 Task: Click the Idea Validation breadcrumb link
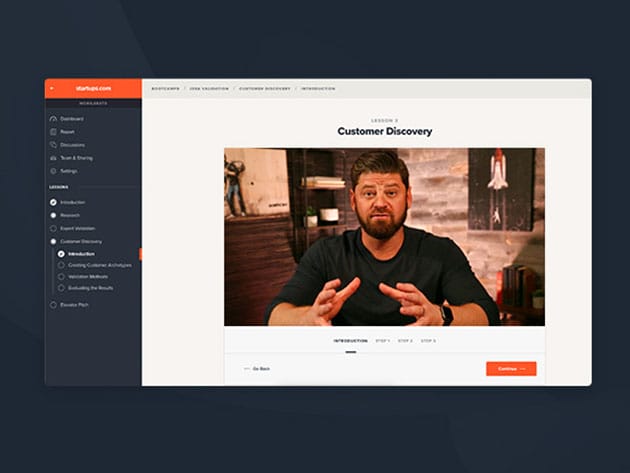[x=209, y=88]
